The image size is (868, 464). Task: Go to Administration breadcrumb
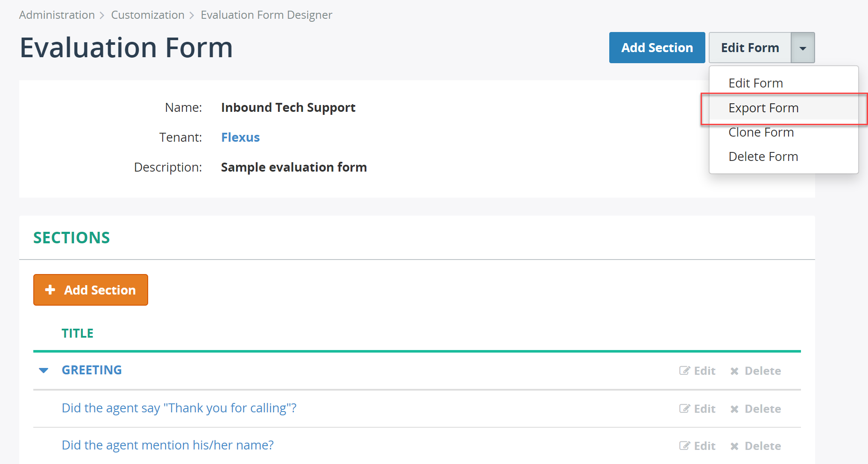click(57, 15)
